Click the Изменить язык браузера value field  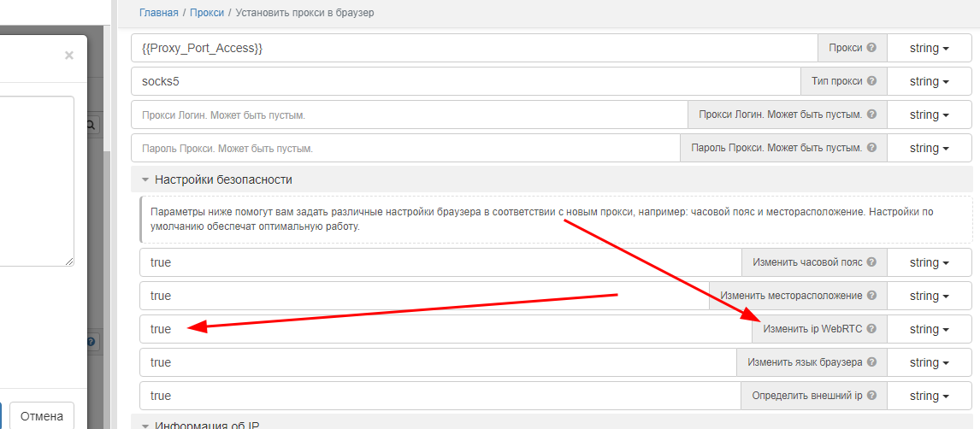click(x=438, y=362)
